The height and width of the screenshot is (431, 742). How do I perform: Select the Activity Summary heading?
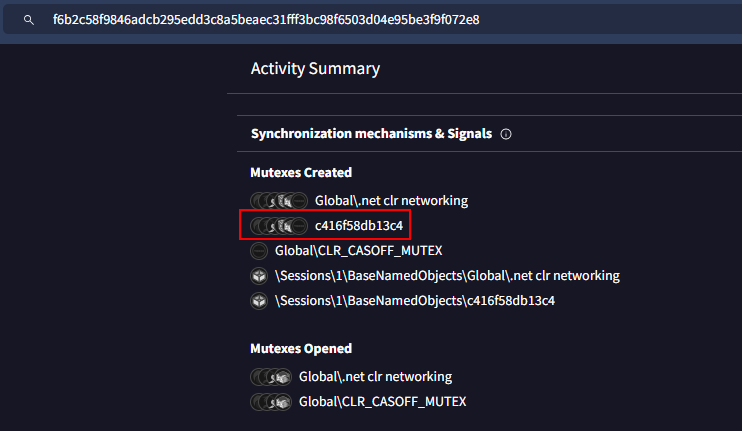pyautogui.click(x=315, y=69)
